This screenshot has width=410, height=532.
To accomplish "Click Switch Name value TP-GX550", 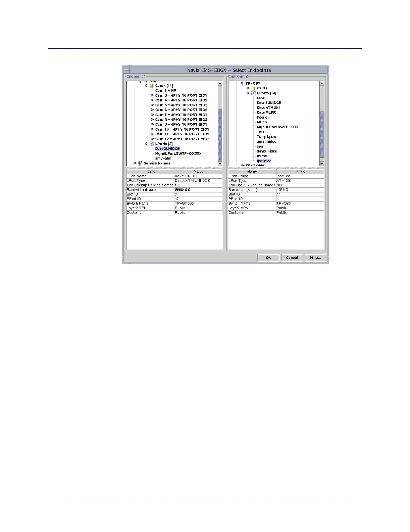I will pos(198,204).
